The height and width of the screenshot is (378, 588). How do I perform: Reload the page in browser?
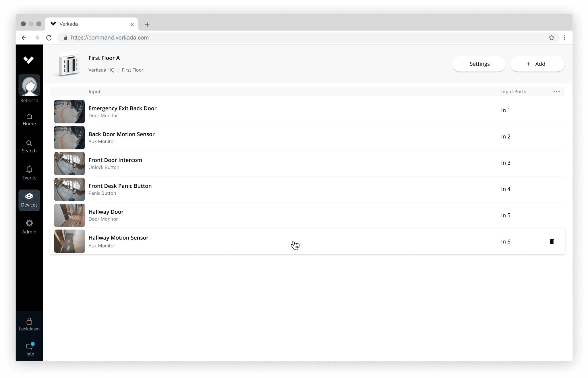coord(49,38)
